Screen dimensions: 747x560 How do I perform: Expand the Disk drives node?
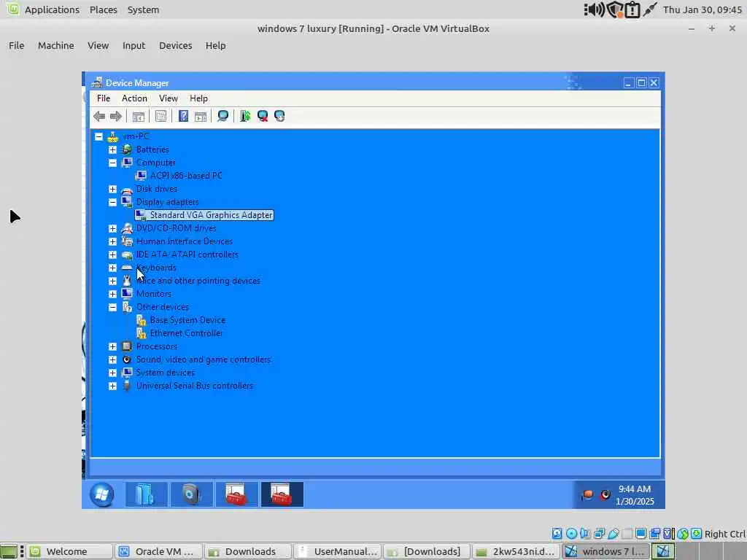click(112, 189)
